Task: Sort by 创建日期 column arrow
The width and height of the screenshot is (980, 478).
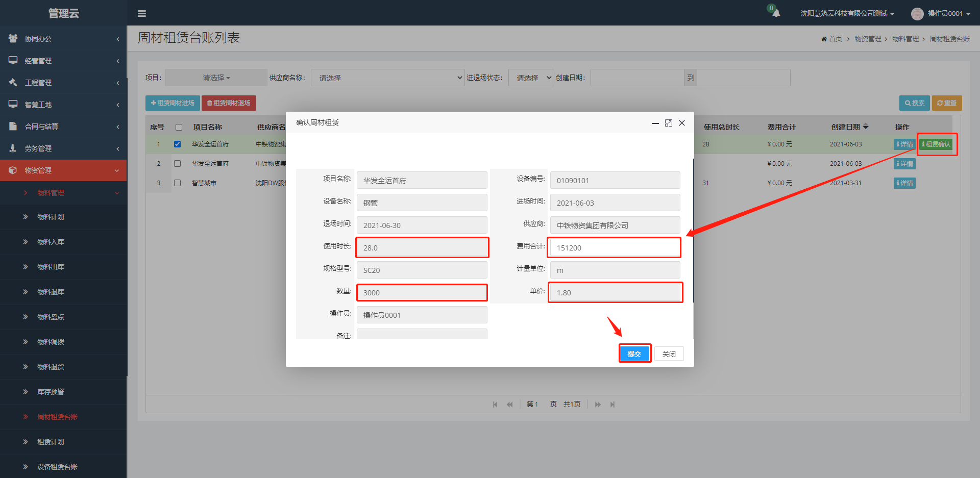Action: [x=866, y=127]
